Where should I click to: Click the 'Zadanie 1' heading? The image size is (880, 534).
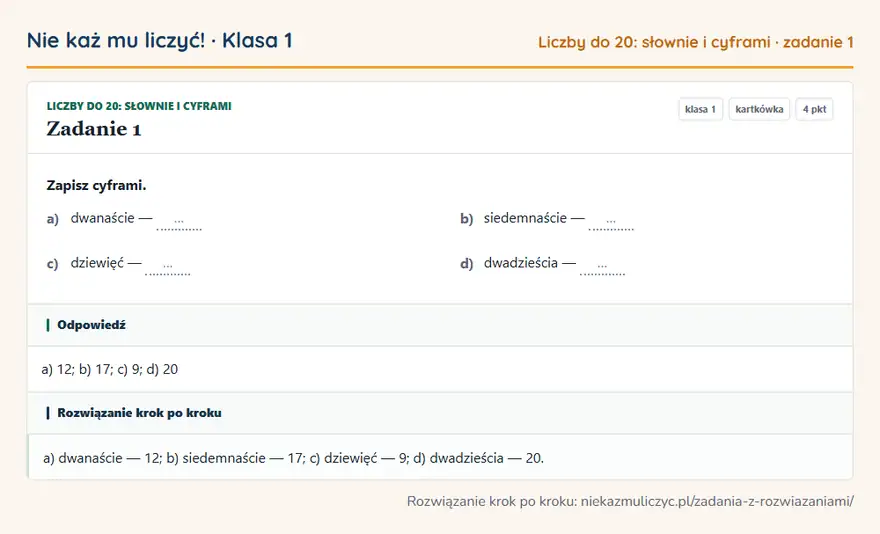click(x=94, y=129)
